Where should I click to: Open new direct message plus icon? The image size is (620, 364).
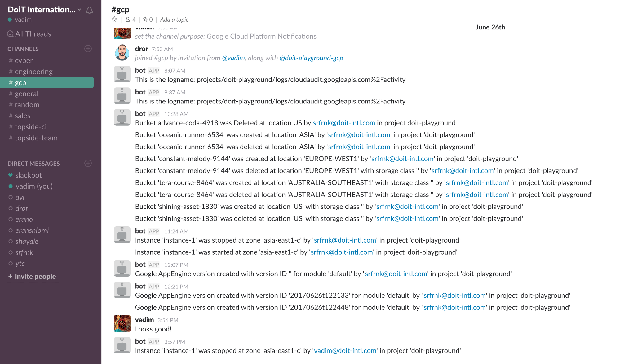pyautogui.click(x=88, y=163)
